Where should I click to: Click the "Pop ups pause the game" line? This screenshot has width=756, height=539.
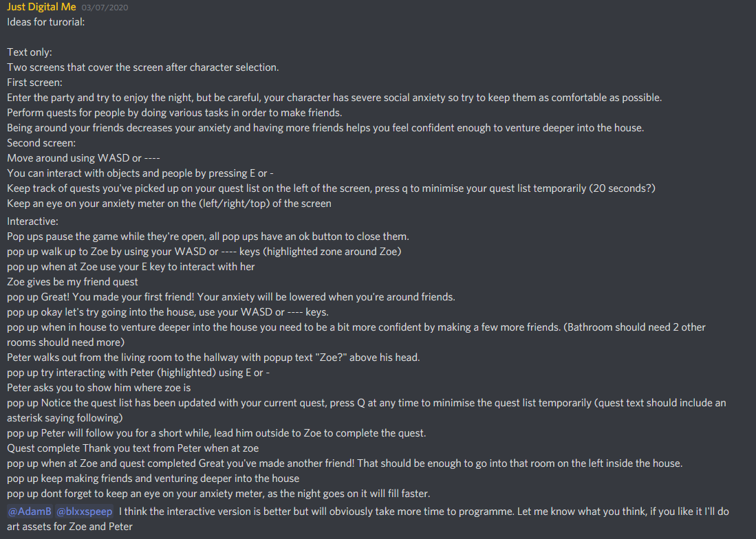(x=208, y=236)
